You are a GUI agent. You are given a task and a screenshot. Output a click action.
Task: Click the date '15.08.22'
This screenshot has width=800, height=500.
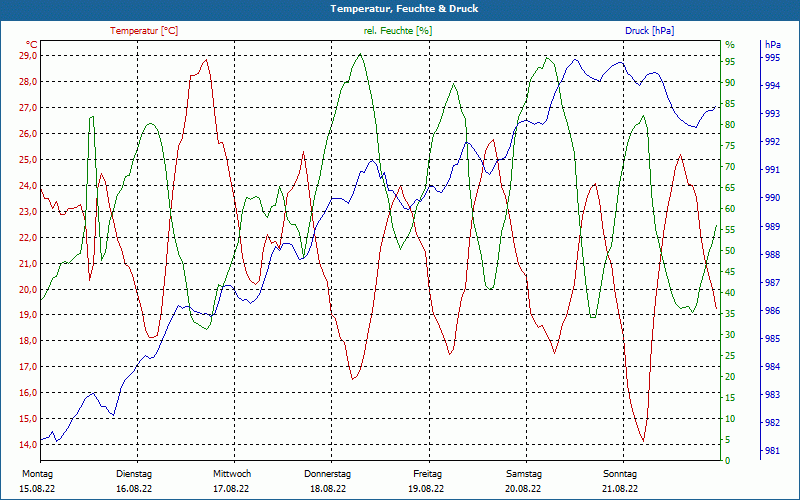37,489
